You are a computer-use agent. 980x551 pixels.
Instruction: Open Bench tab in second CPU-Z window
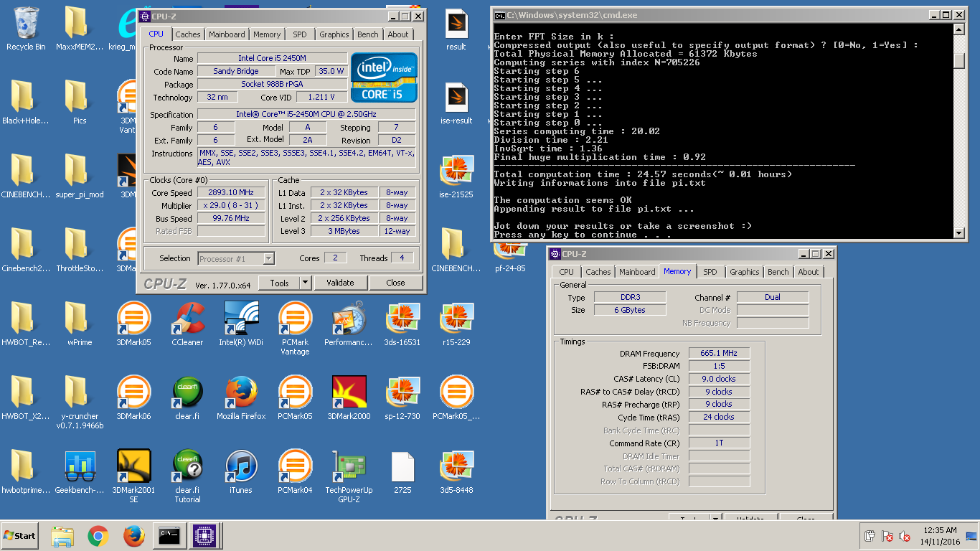[x=778, y=272]
